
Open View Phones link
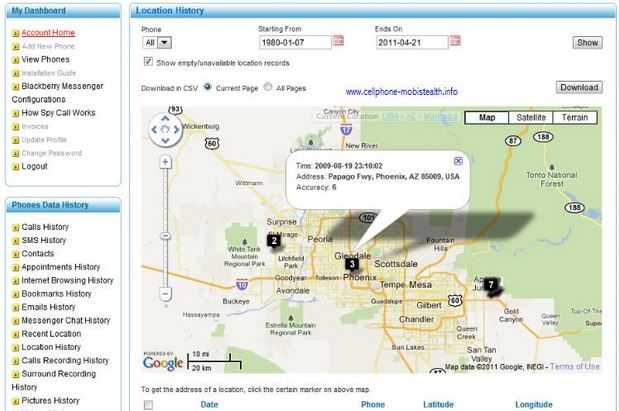tap(45, 60)
